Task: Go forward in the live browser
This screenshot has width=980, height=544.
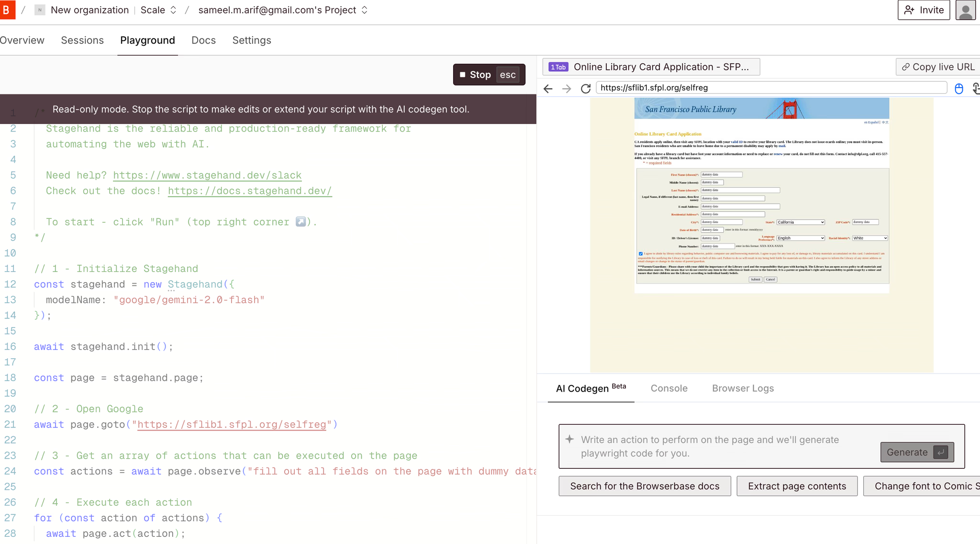Action: pyautogui.click(x=567, y=88)
